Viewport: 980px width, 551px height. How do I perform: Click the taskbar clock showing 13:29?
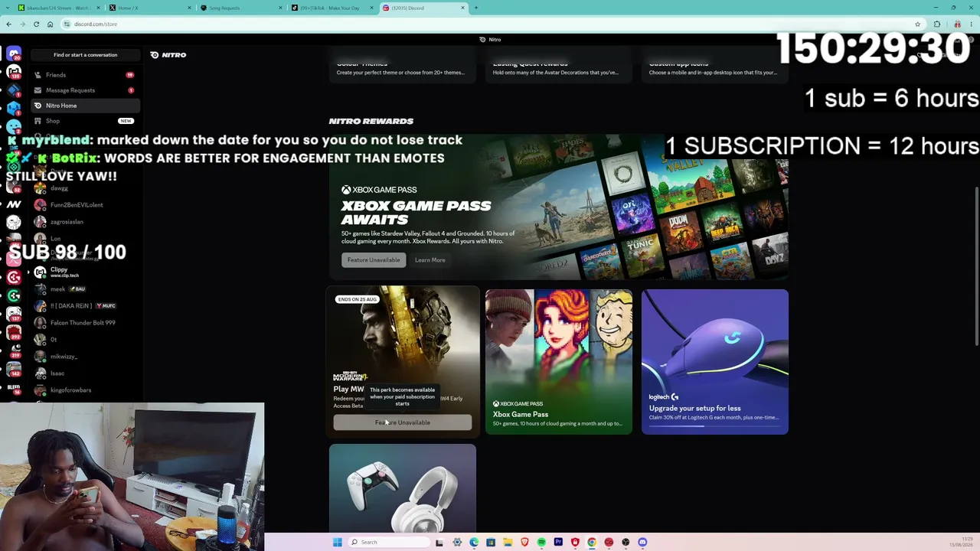tap(962, 543)
